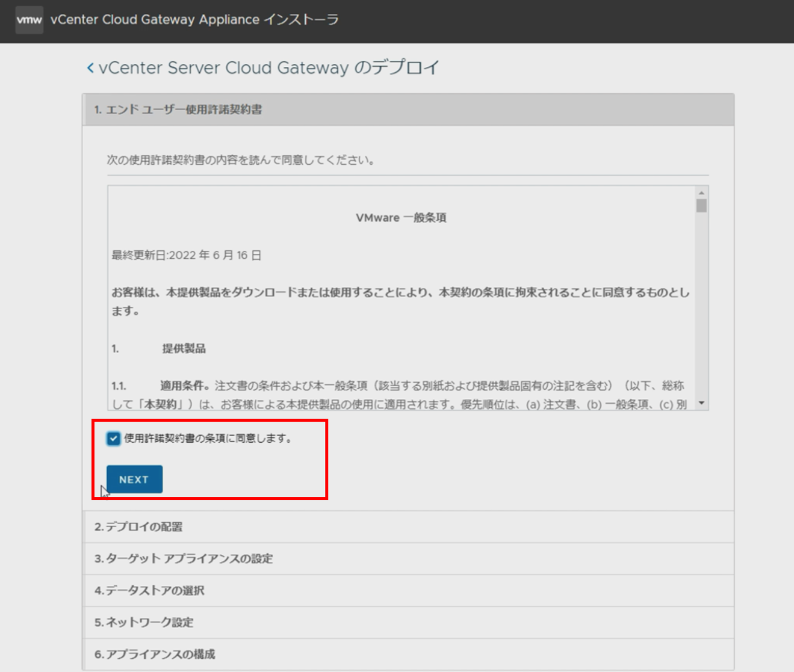Click the license scrollbar up arrow
Image resolution: width=794 pixels, height=672 pixels.
tap(701, 193)
